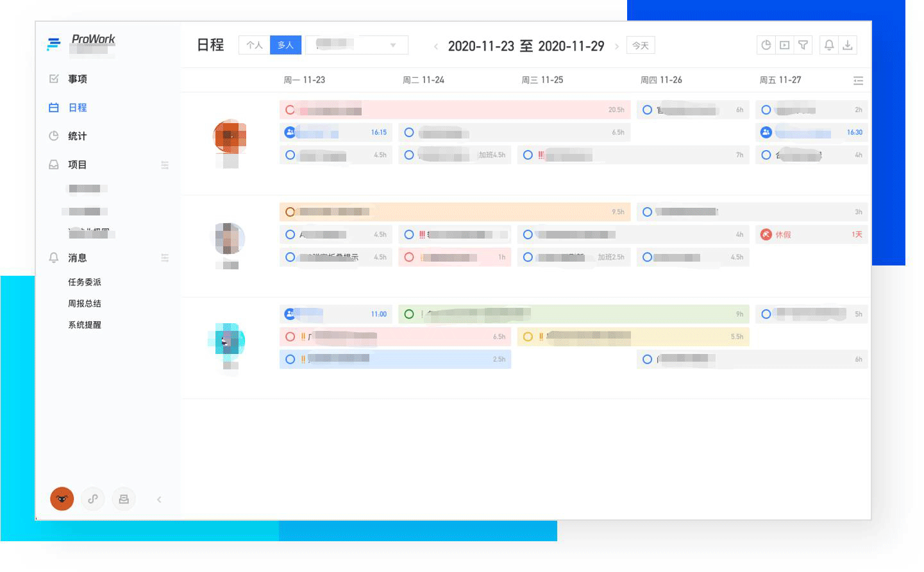This screenshot has width=924, height=572.
Task: Click the statistics pie chart icon in top toolbar
Action: 766,45
